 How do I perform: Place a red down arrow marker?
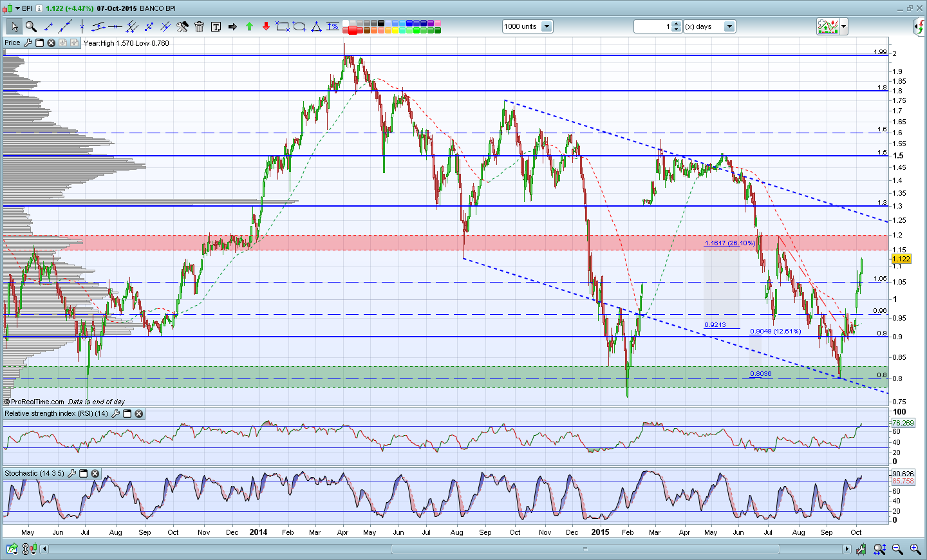(266, 26)
